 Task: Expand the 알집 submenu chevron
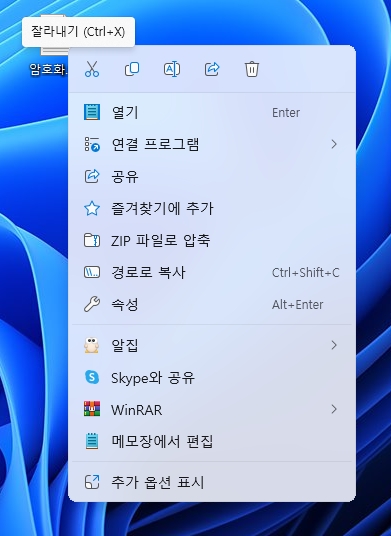click(x=334, y=345)
